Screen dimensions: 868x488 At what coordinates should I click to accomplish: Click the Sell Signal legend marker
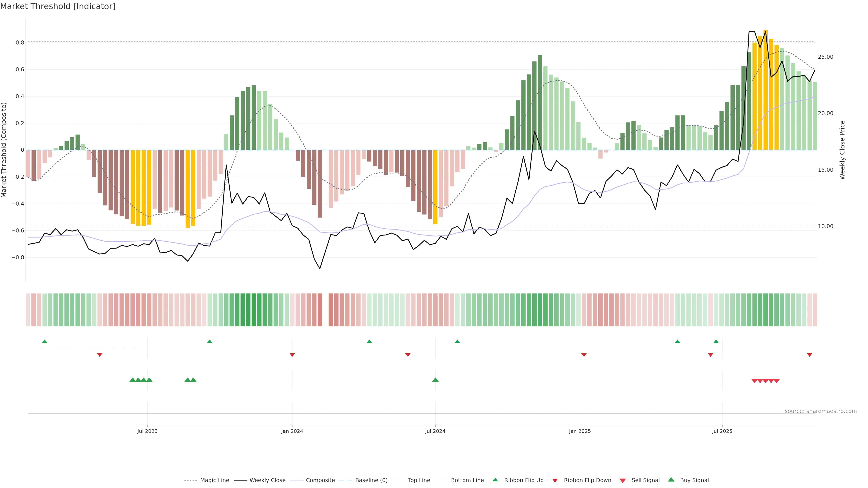(622, 481)
